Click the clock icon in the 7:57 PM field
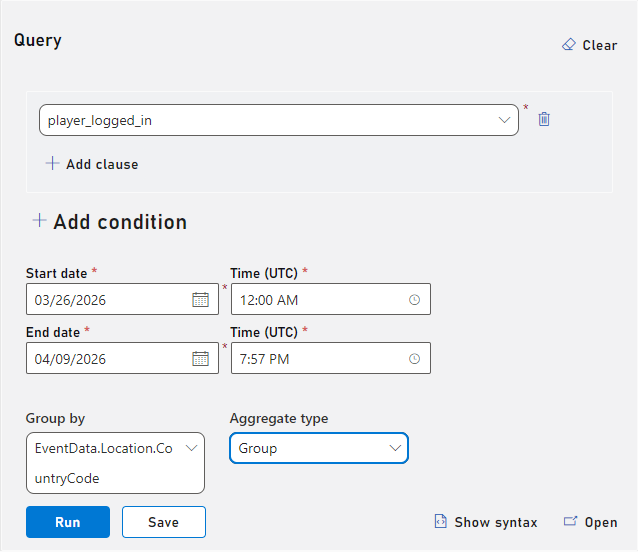This screenshot has height=552, width=638. (414, 359)
